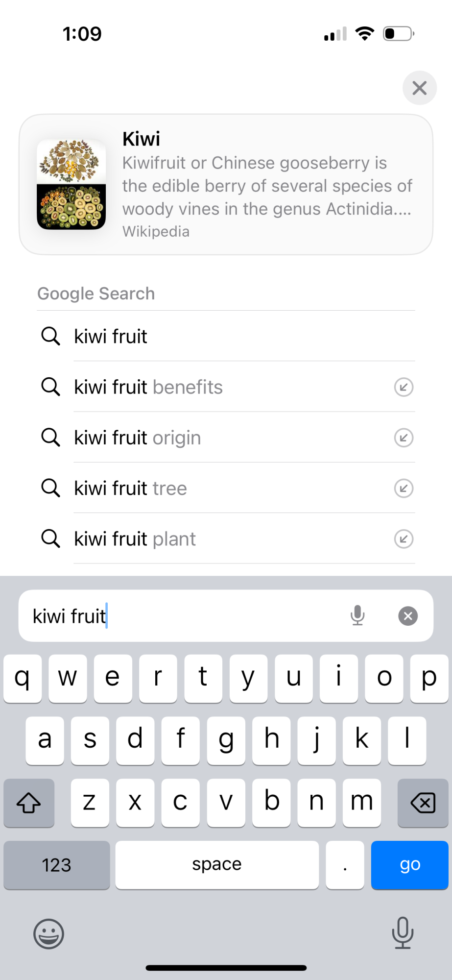Fill in the 'kiwi fruit tree' suggestion arrow
This screenshot has width=452, height=980.
404,488
